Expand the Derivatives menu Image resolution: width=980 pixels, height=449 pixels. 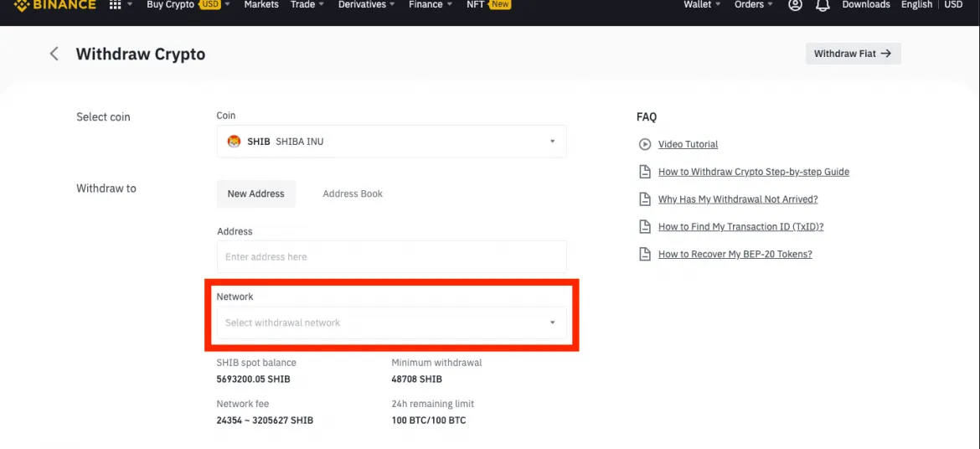pyautogui.click(x=366, y=5)
